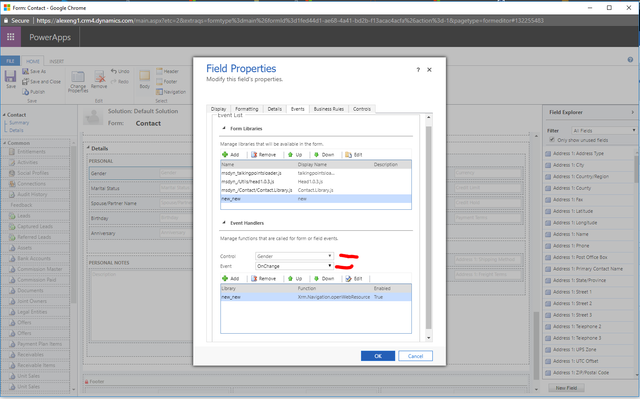The height and width of the screenshot is (399, 640).
Task: Move event handler Down
Action: [x=324, y=279]
